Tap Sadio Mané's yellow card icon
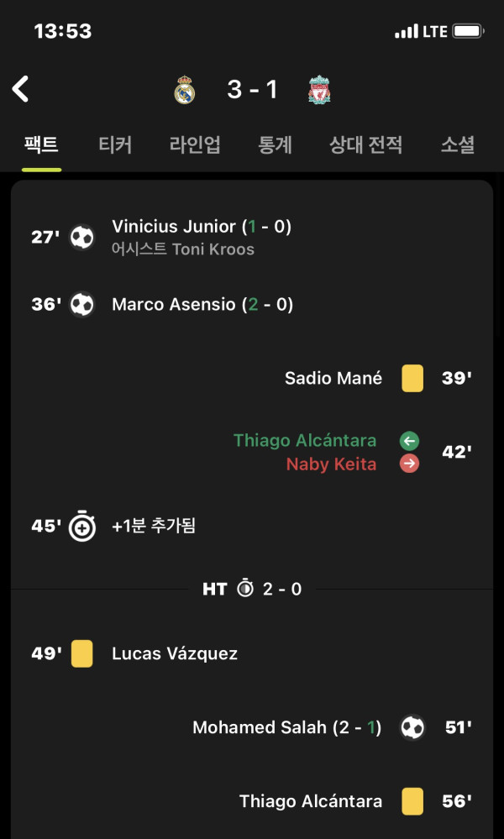This screenshot has height=839, width=504. [412, 378]
